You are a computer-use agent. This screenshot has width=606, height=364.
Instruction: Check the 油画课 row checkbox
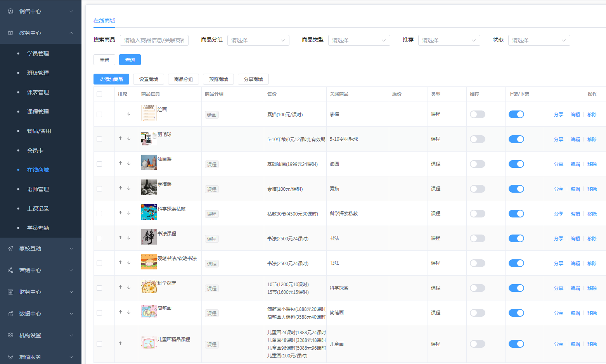[x=99, y=164]
